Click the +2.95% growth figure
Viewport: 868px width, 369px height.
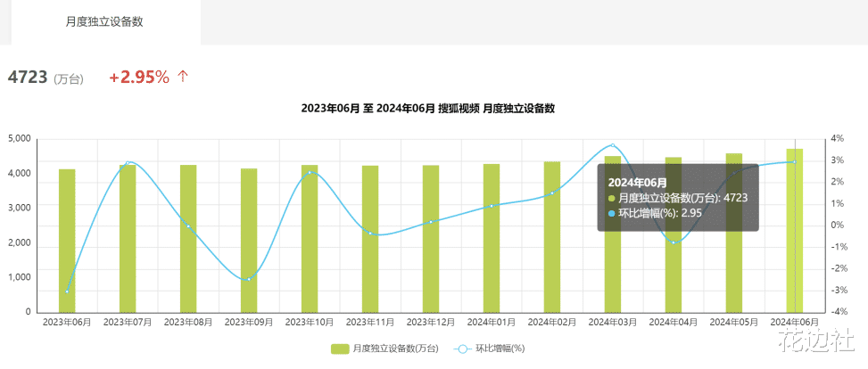point(138,78)
